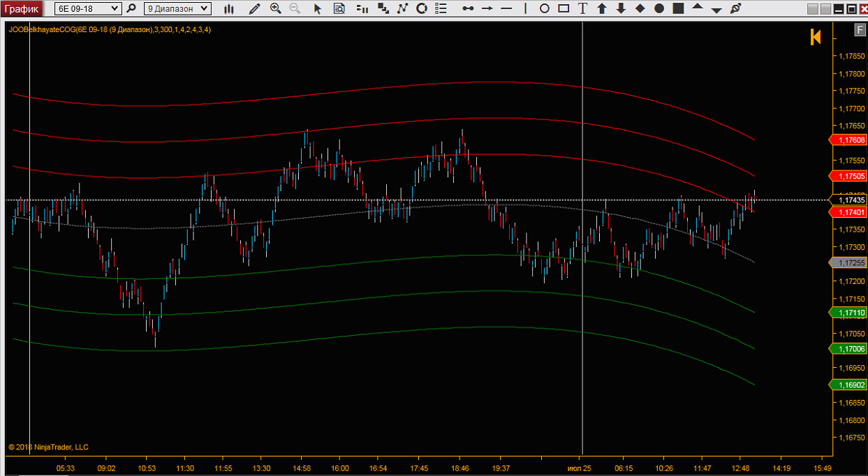Click the circular reload icon

pyautogui.click(x=421, y=8)
